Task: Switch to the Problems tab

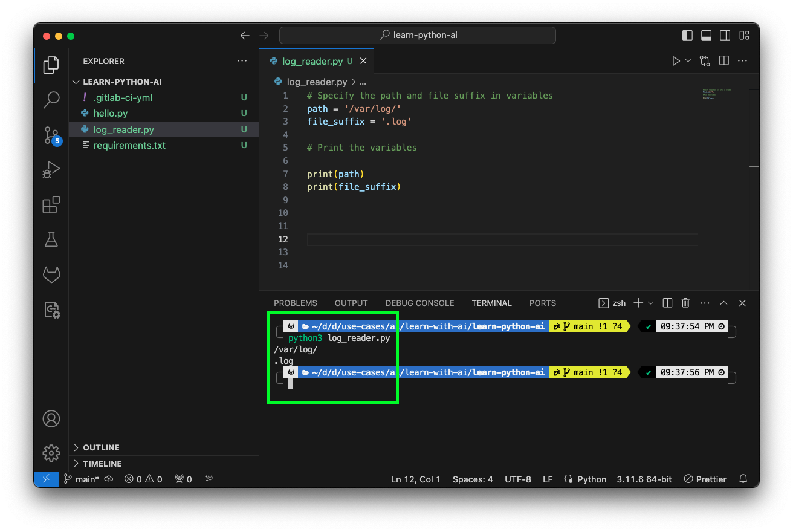Action: pos(296,303)
